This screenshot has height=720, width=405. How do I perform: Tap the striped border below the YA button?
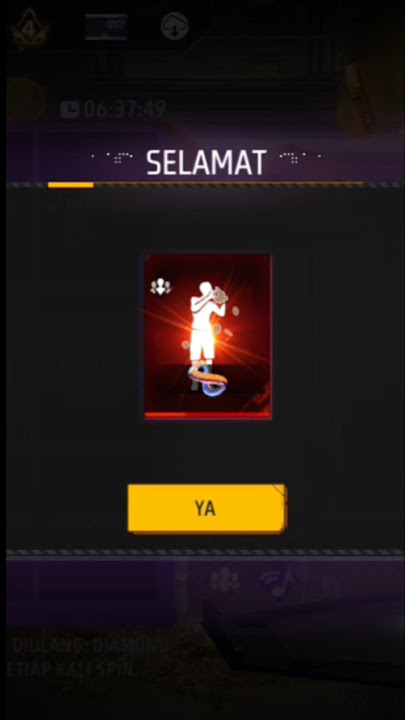(x=205, y=552)
